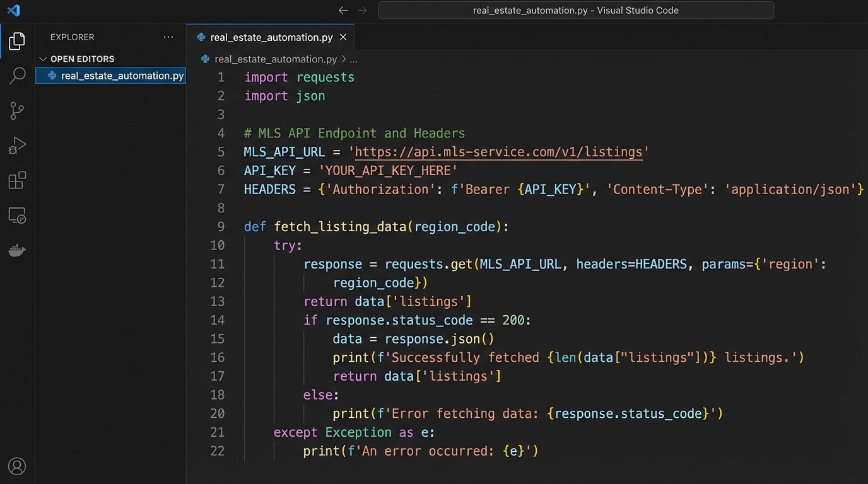Expand the breadcrumb ellipsis symbol
Image resolution: width=868 pixels, height=484 pixels.
pyautogui.click(x=354, y=59)
